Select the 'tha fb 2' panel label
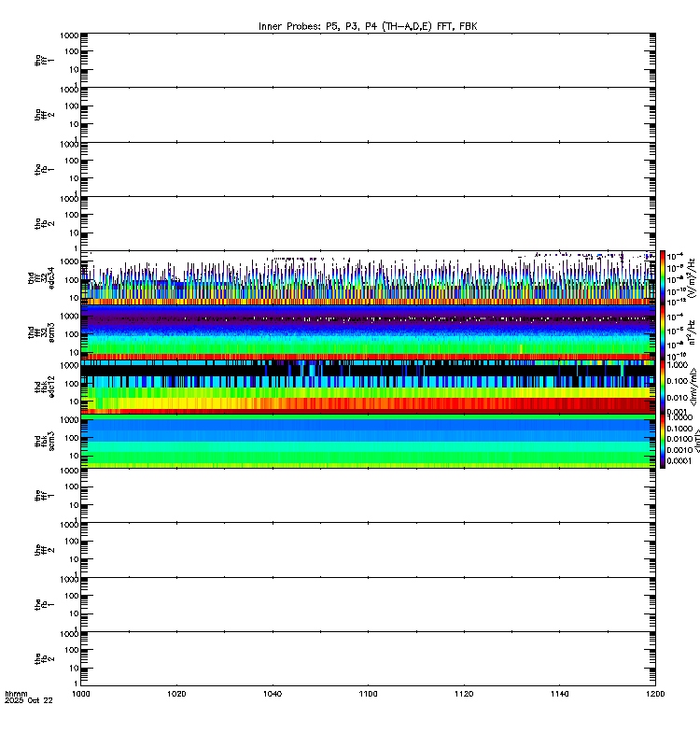This screenshot has height=747, width=700. (44, 223)
